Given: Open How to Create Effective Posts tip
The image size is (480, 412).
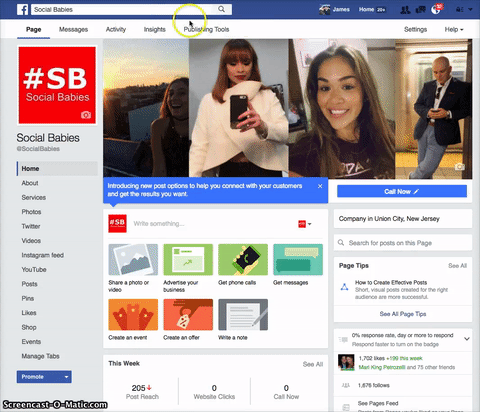Looking at the screenshot, I should 391,282.
